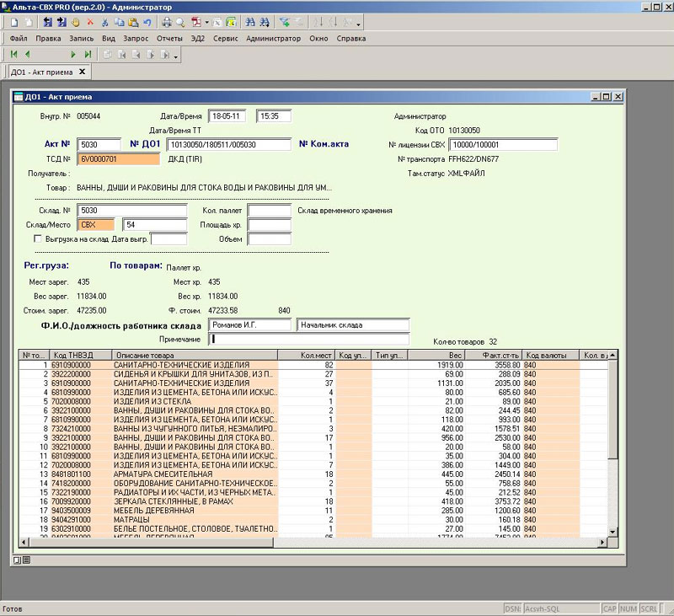
Task: Click the № ДО1 field 10130050/180511/005030
Action: pyautogui.click(x=228, y=144)
